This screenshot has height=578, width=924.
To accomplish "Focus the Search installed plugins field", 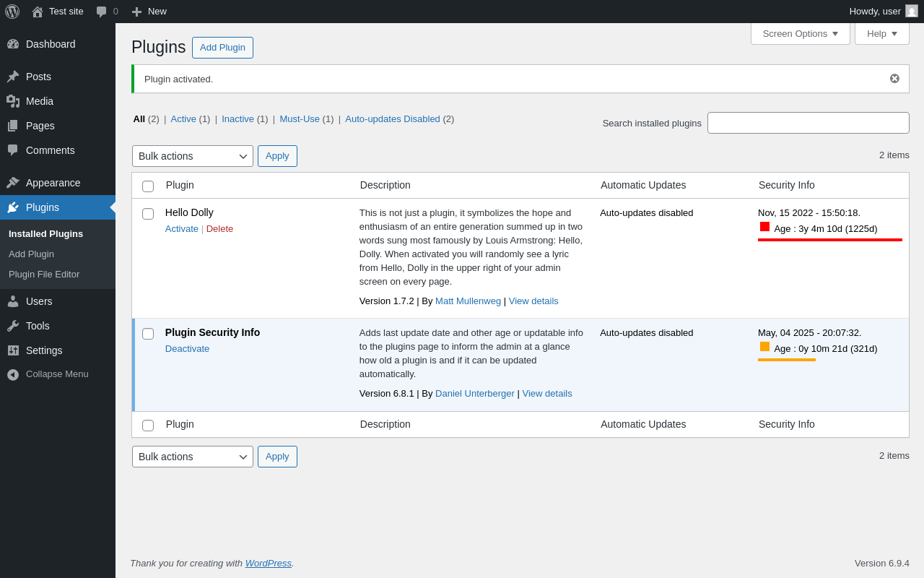I will (x=808, y=123).
